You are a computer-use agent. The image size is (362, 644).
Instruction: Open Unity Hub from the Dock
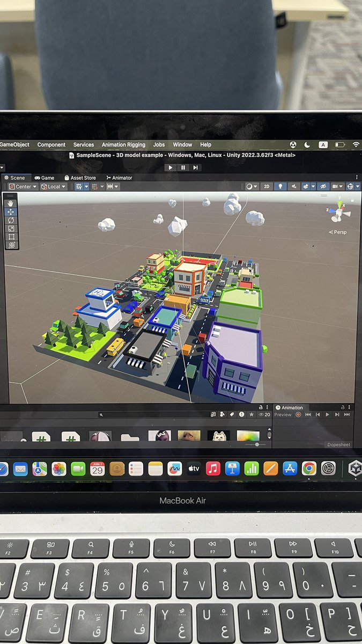click(x=355, y=468)
